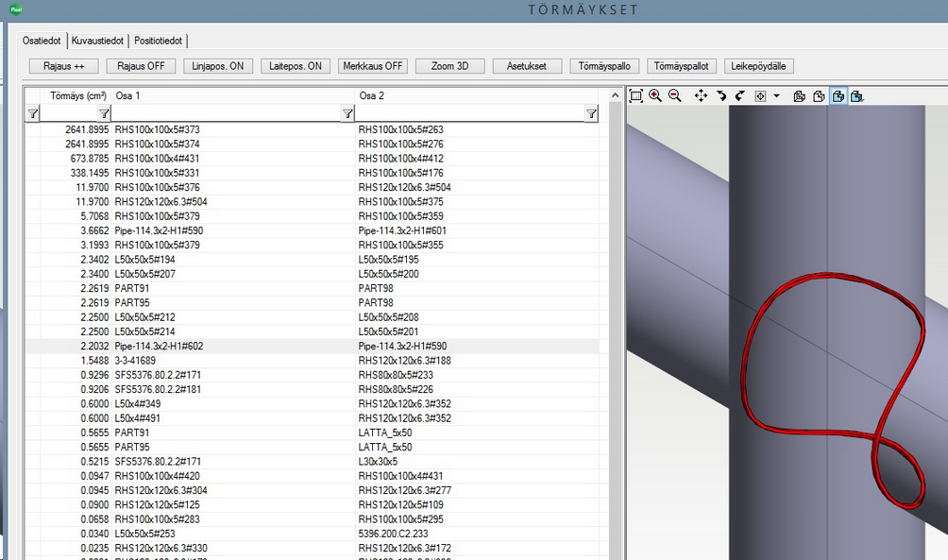
Task: Switch to the Positiotiedot tab
Action: pyautogui.click(x=159, y=41)
